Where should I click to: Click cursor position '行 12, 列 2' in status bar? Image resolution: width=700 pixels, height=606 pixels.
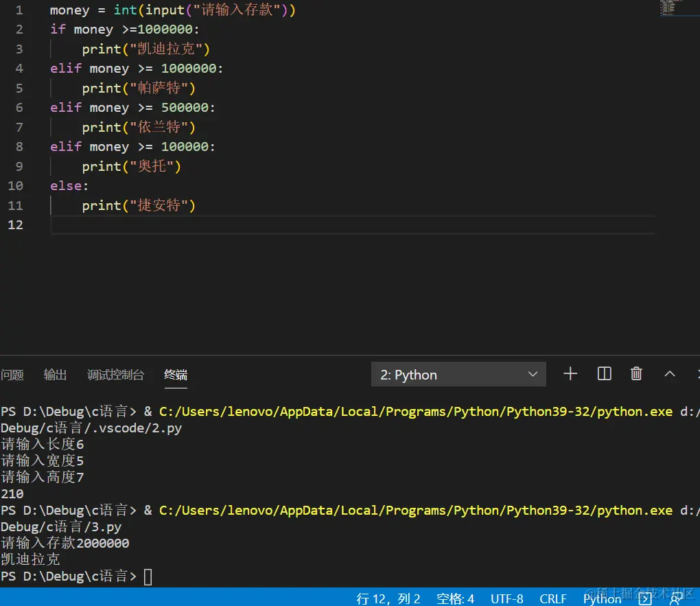pyautogui.click(x=388, y=598)
